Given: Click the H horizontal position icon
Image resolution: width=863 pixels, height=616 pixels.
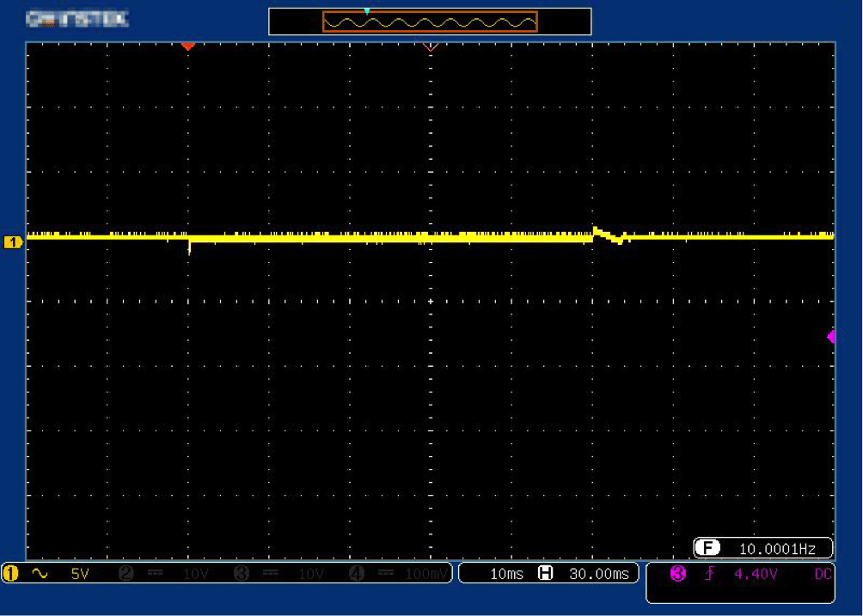Looking at the screenshot, I should click(545, 574).
